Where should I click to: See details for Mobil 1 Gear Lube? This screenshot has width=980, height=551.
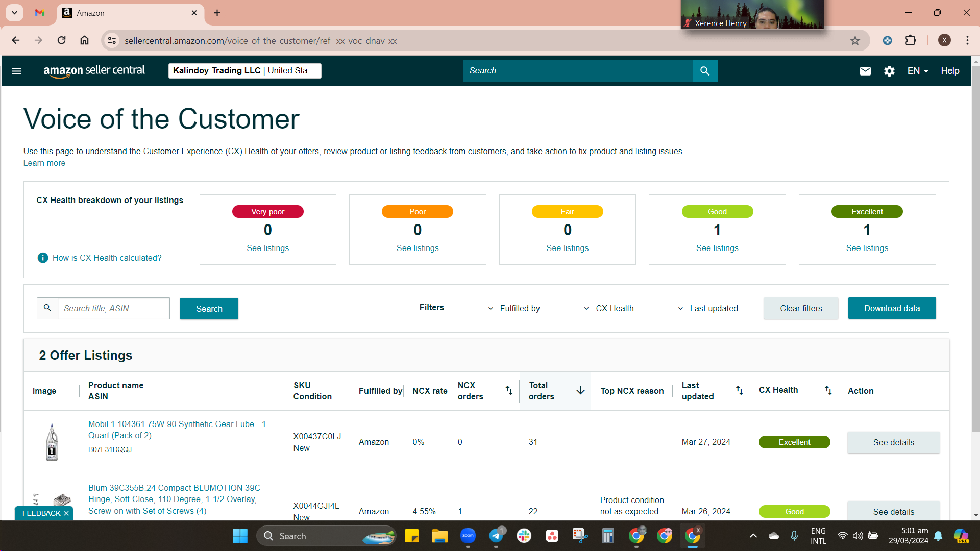tap(894, 442)
